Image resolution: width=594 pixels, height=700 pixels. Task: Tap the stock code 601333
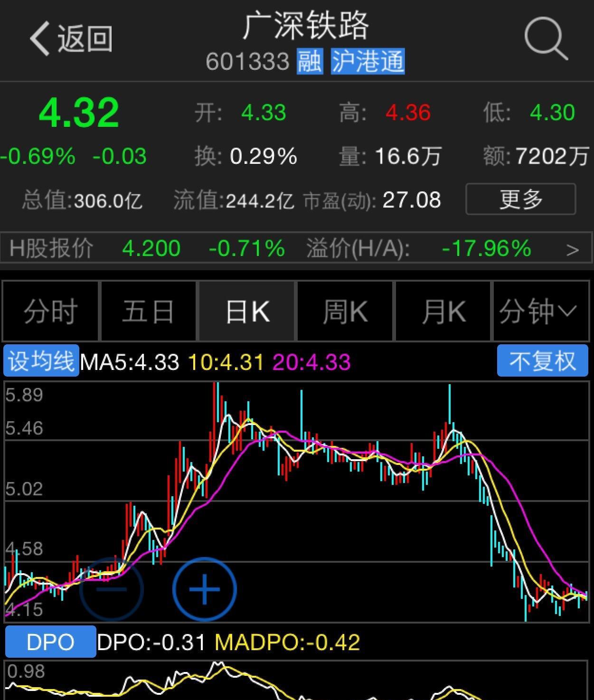[247, 62]
